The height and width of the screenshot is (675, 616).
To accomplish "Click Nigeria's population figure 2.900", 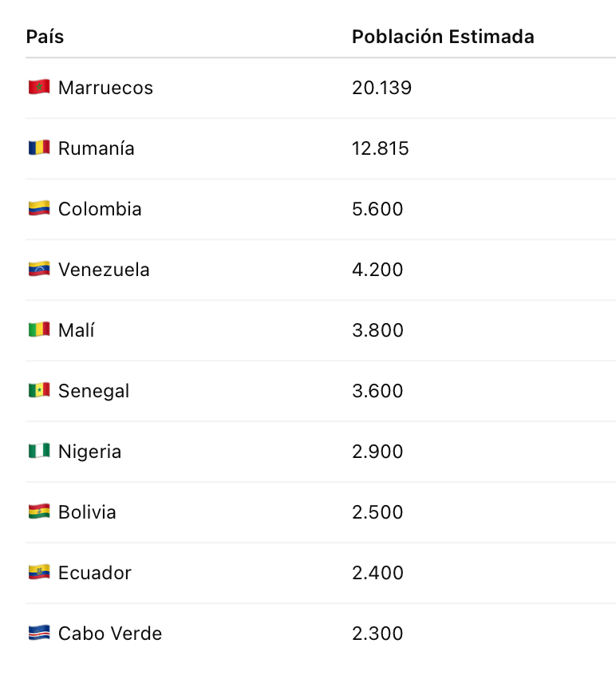I will [x=377, y=452].
